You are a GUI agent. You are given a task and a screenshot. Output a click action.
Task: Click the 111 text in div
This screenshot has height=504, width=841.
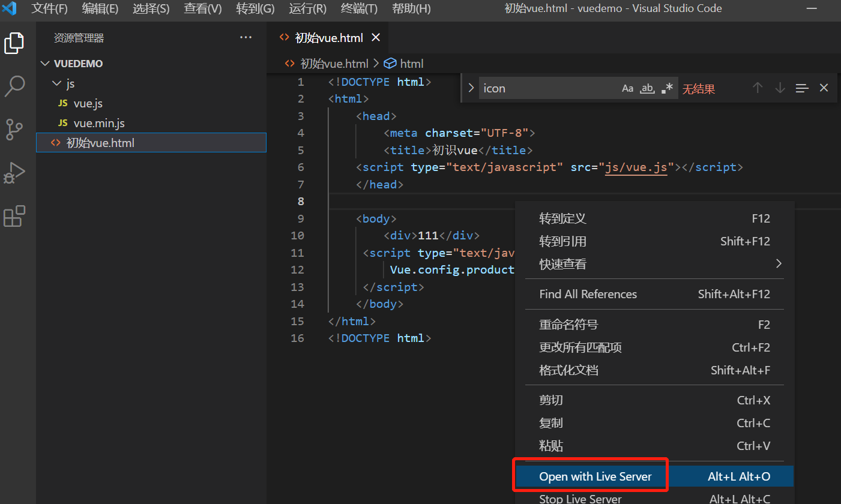point(428,236)
